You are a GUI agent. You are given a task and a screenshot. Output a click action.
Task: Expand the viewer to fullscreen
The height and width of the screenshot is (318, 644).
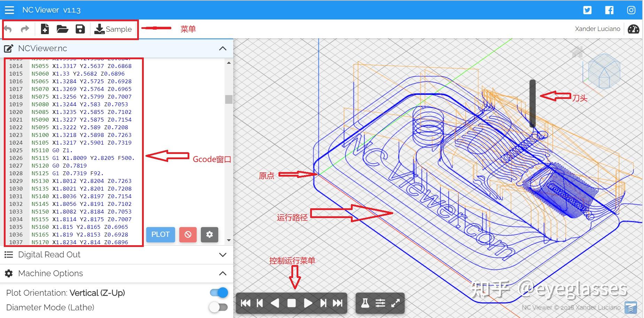click(395, 303)
